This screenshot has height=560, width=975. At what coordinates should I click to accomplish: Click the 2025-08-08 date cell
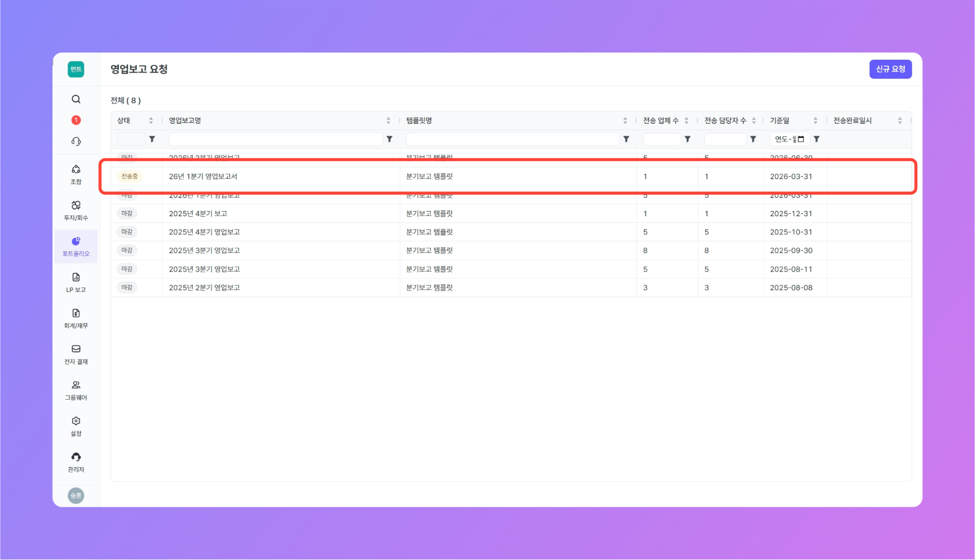pos(791,287)
